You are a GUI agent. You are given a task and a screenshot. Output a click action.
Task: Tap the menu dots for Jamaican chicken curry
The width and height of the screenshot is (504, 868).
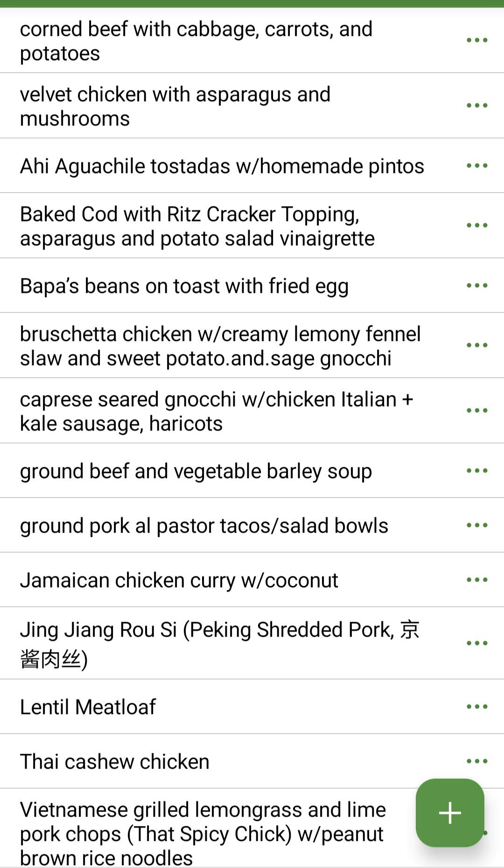(477, 580)
